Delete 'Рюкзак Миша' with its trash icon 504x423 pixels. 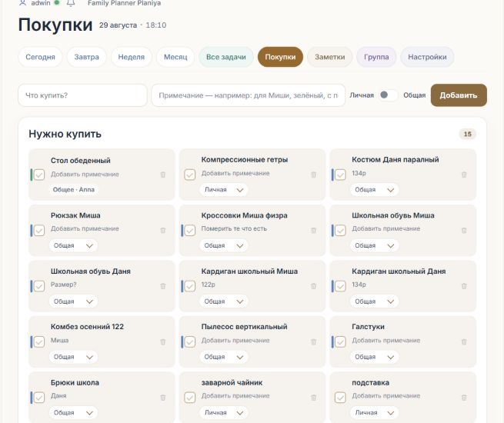[163, 230]
